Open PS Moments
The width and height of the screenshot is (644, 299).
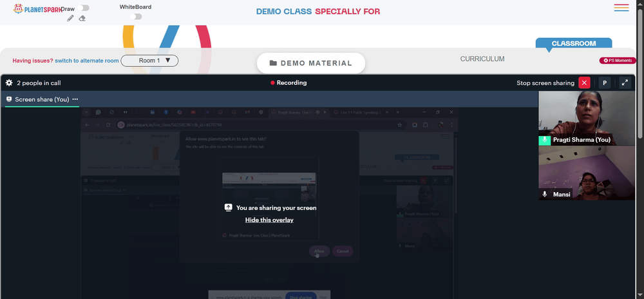pos(618,61)
